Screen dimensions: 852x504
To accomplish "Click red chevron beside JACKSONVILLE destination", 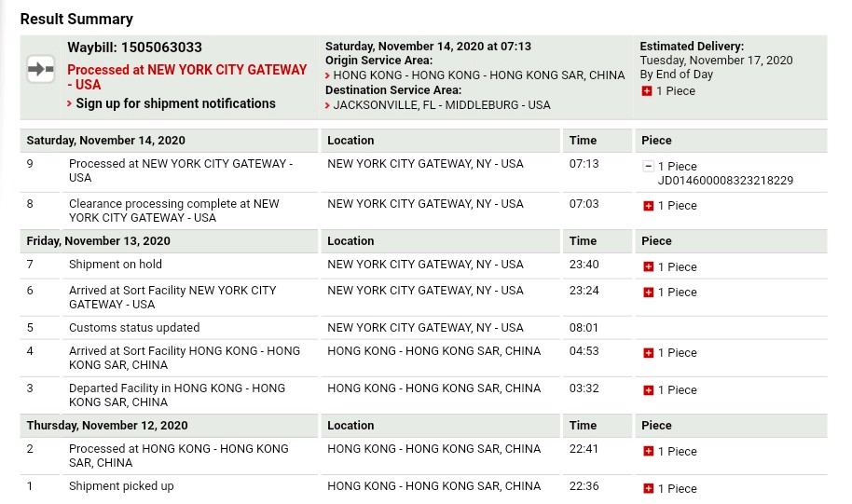I will (327, 105).
